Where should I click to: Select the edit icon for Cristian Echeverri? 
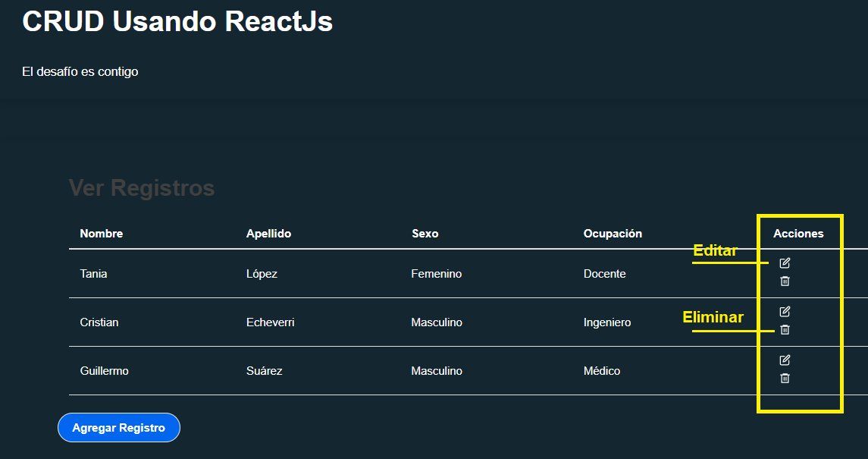(785, 312)
